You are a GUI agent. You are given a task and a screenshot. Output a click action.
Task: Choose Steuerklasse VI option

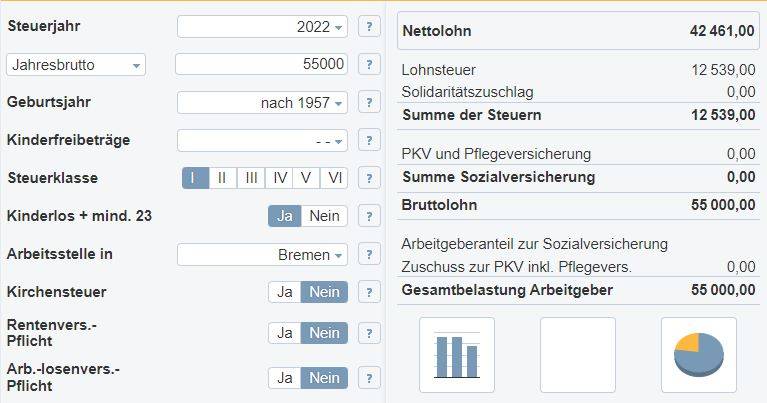(x=334, y=178)
